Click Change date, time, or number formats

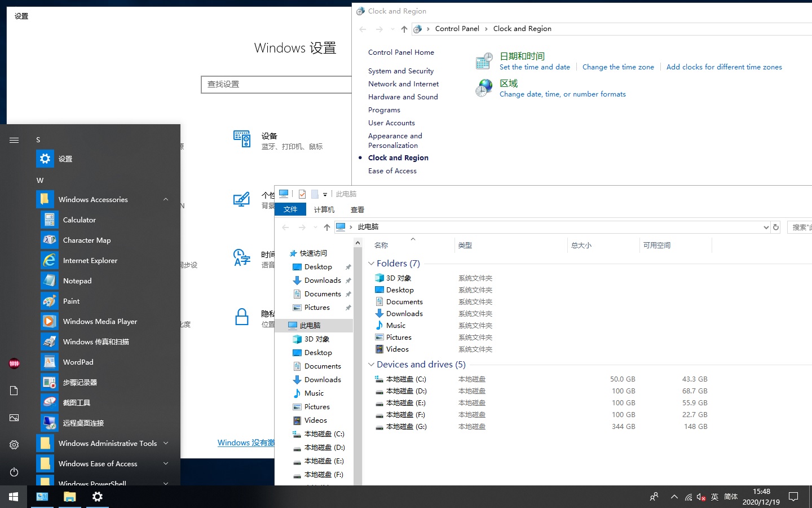(x=562, y=94)
